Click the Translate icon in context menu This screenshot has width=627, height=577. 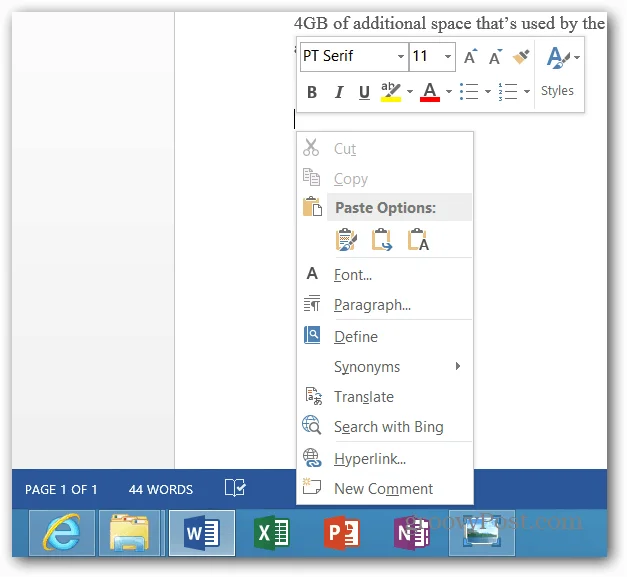coord(314,396)
